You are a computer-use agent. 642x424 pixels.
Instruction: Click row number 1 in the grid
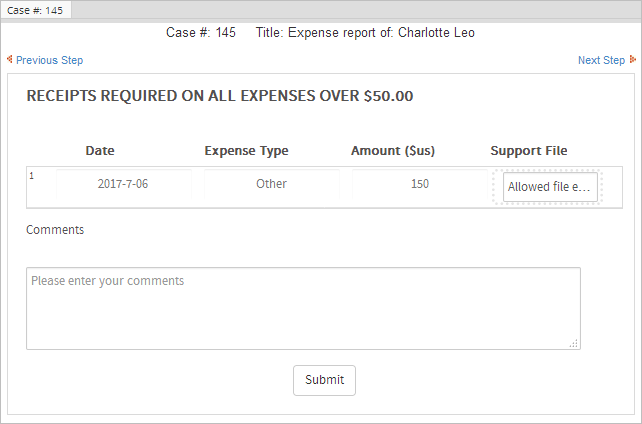[32, 176]
